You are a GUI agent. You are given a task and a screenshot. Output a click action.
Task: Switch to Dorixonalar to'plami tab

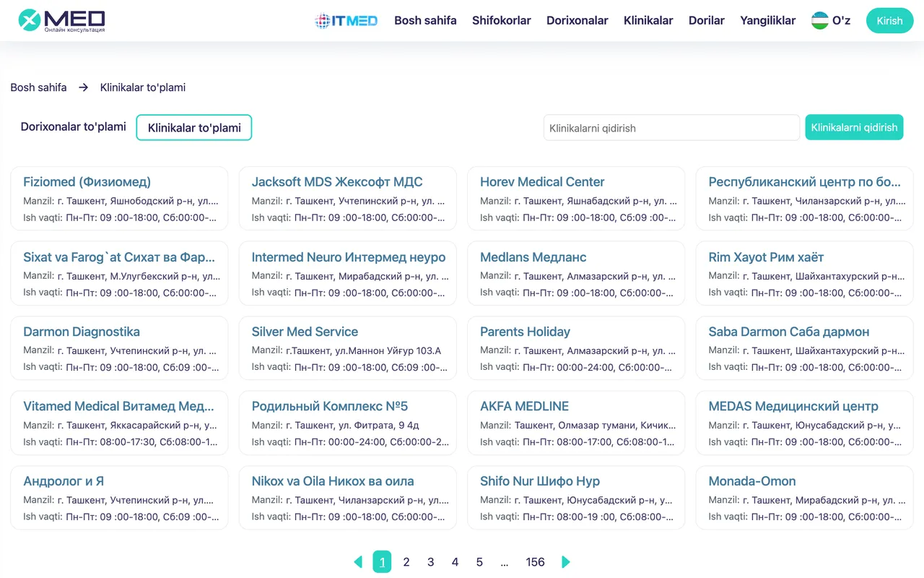click(x=74, y=126)
